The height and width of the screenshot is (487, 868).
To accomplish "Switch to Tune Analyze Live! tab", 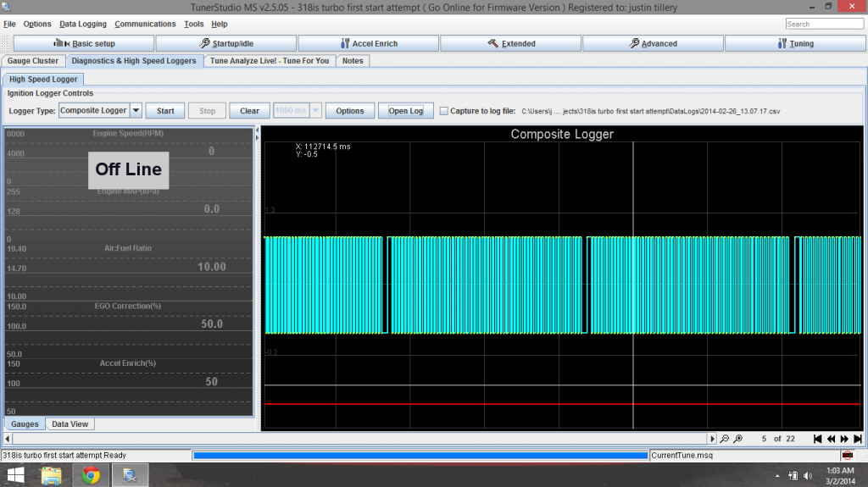I will (270, 61).
